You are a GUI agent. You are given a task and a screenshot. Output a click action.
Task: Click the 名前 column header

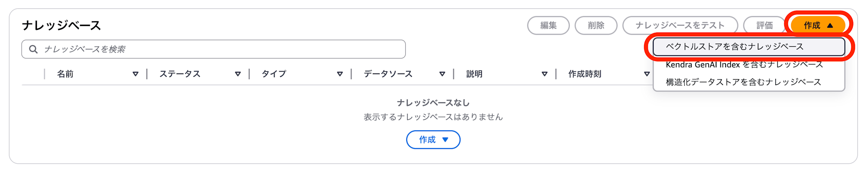[65, 74]
